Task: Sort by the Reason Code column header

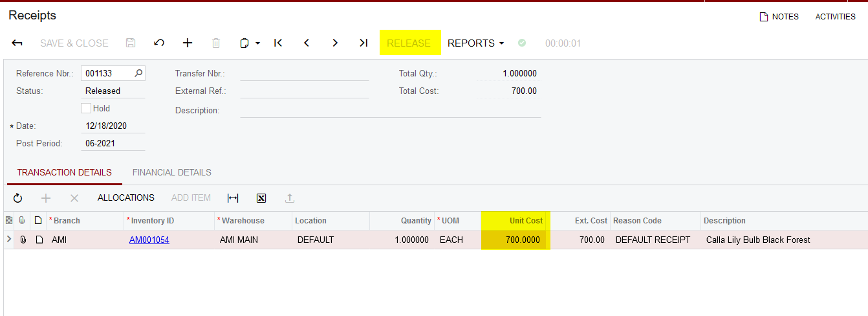Action: [655, 221]
